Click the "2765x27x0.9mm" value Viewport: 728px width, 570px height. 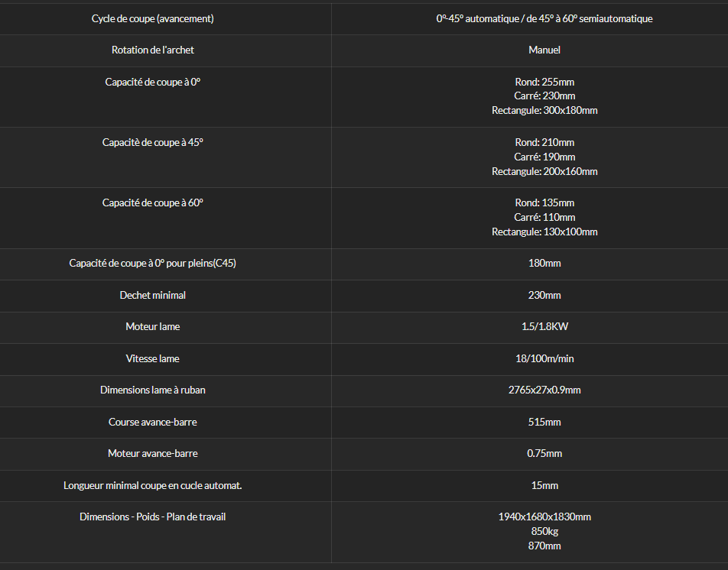click(544, 390)
